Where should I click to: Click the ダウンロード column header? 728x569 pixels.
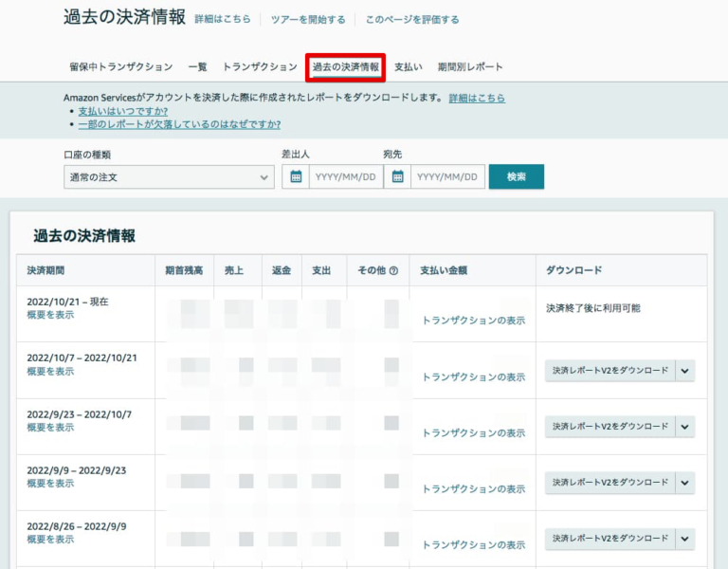(x=573, y=270)
